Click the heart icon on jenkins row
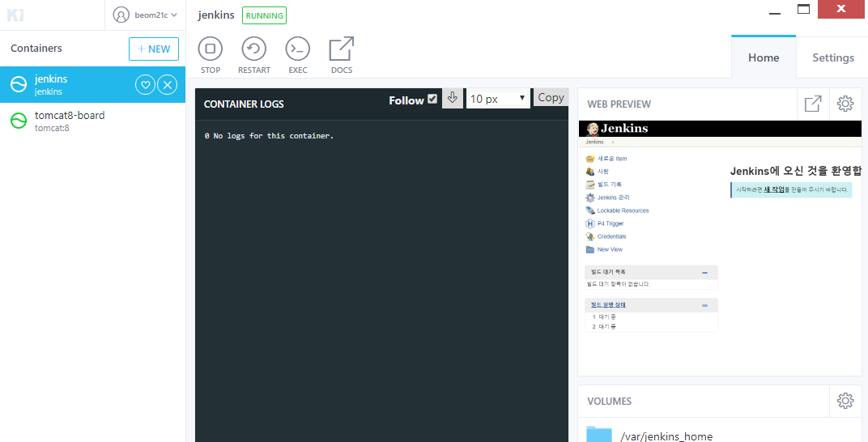Viewport: 868px width, 442px height. [145, 85]
